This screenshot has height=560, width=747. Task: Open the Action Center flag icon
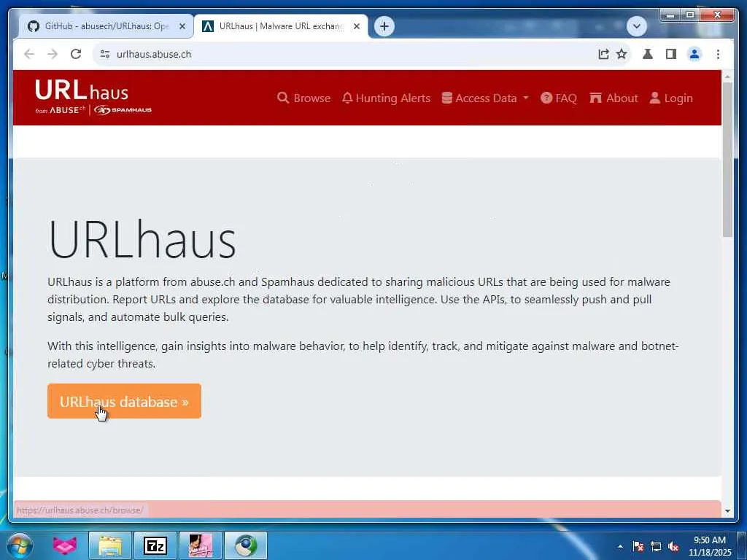tap(638, 547)
